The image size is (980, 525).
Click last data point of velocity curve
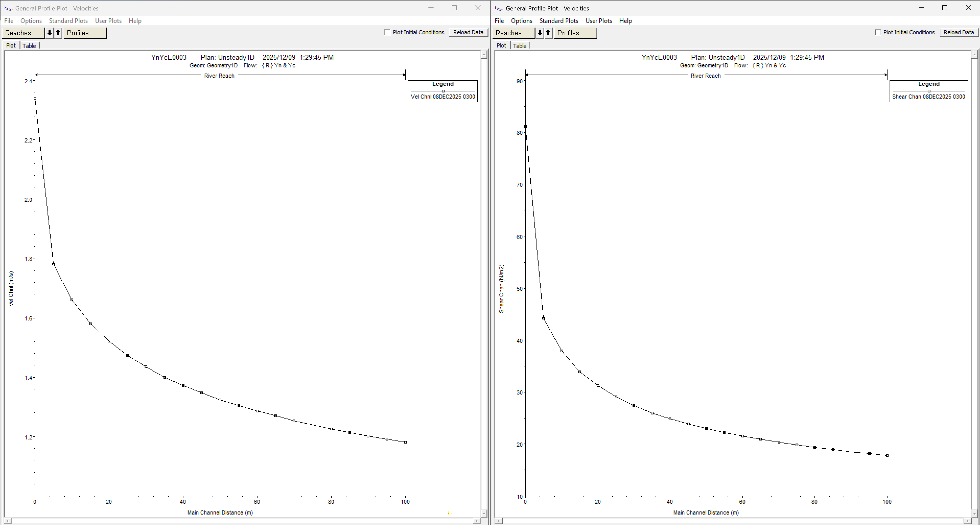point(405,442)
